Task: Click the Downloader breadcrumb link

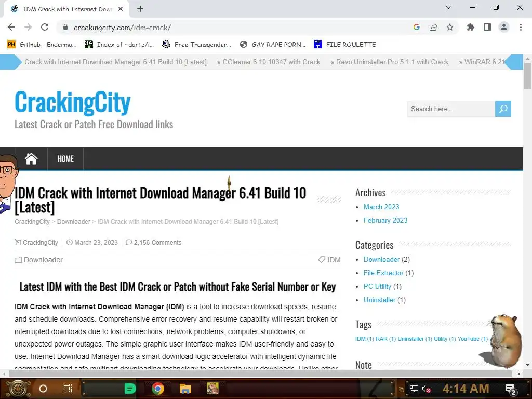Action: click(74, 221)
